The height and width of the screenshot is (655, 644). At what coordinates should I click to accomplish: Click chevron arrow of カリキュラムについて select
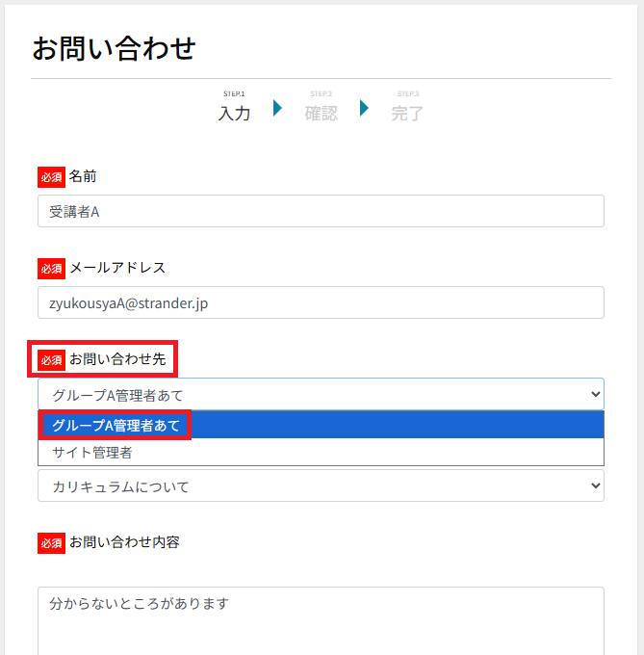[x=593, y=486]
